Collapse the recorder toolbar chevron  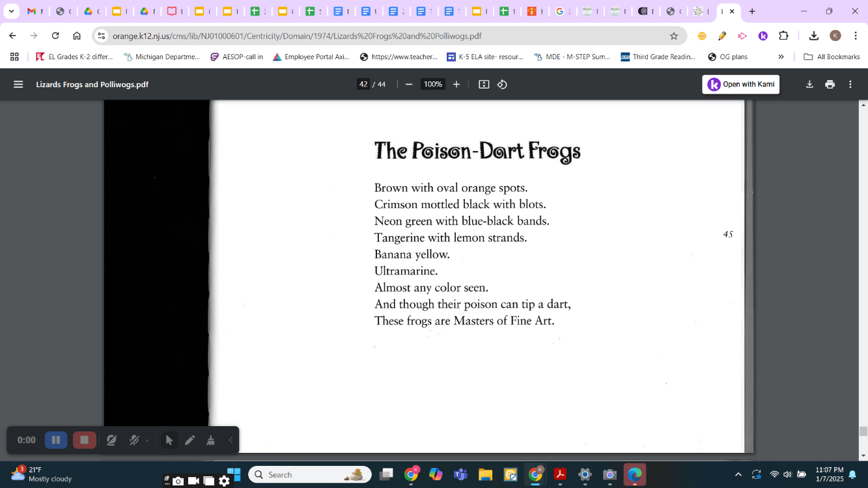coord(231,441)
